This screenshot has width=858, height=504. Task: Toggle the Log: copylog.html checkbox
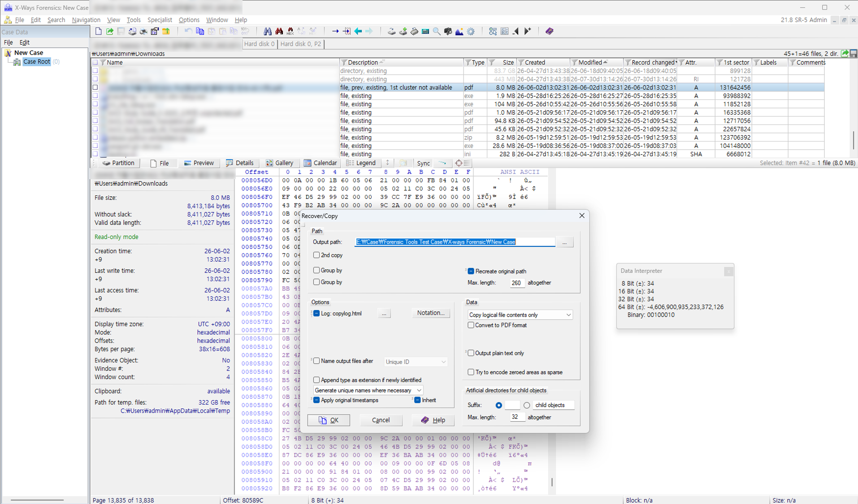point(316,313)
